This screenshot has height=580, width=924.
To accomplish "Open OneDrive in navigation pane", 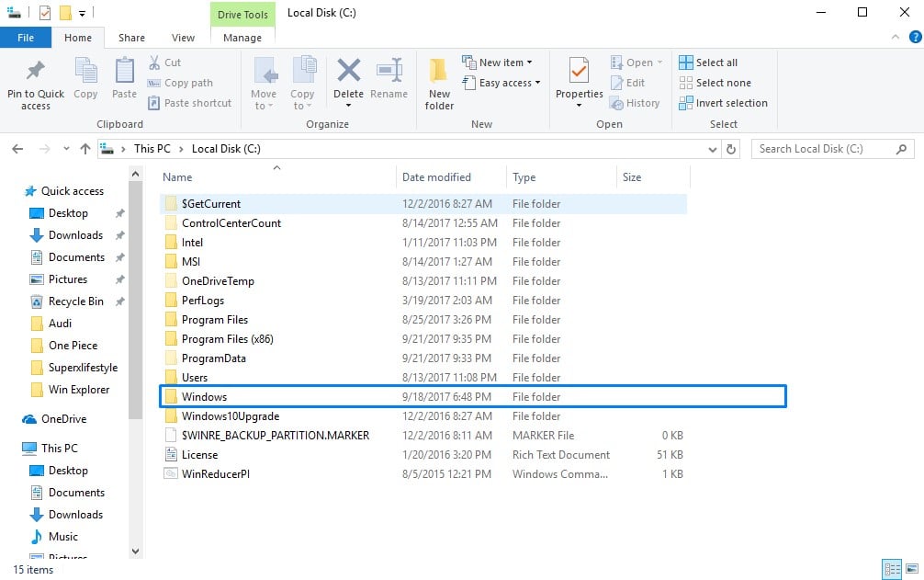I will tap(54, 419).
